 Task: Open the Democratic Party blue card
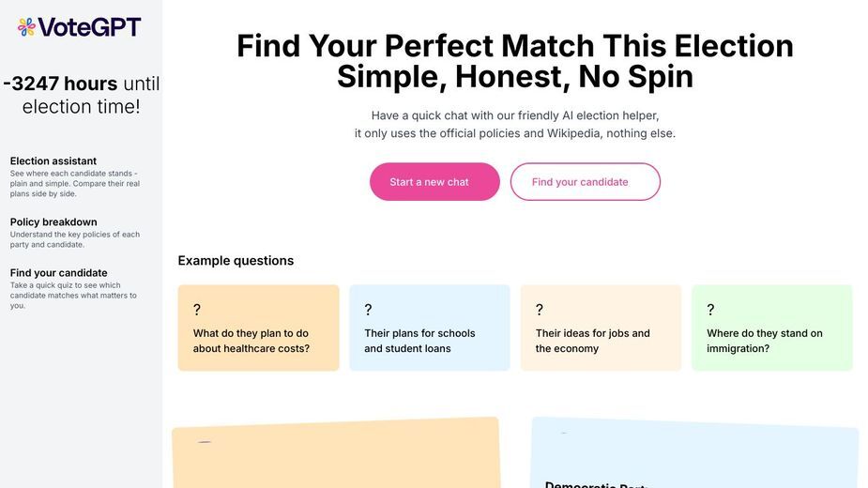point(694,453)
